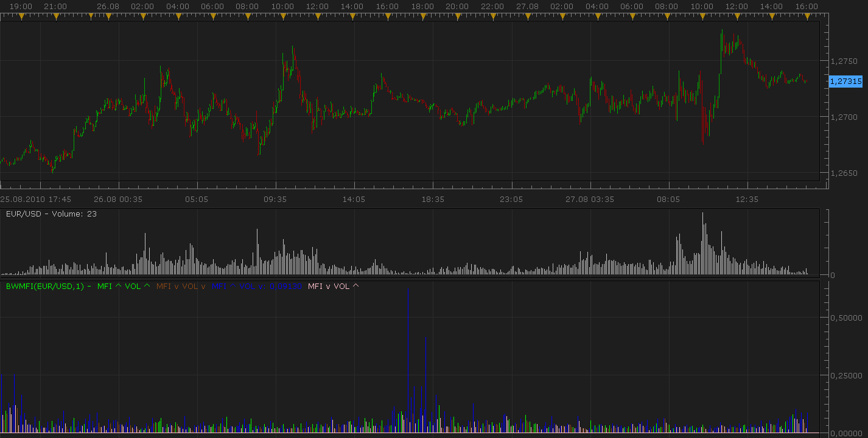
Task: Click the blue MFI ^ VOL v legend
Action: coord(257,286)
